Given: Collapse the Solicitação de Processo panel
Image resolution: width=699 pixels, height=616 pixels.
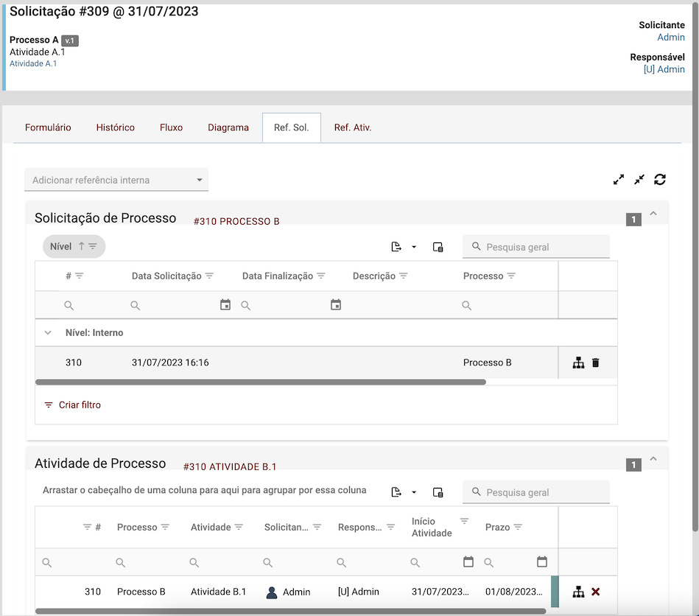Looking at the screenshot, I should pyautogui.click(x=653, y=214).
